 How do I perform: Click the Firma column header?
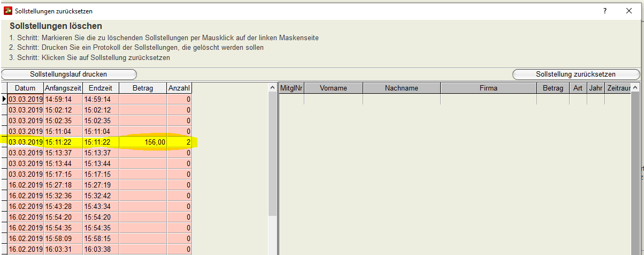point(488,88)
